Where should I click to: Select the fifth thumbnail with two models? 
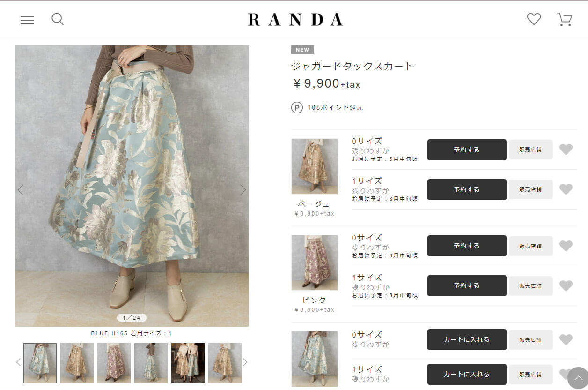click(188, 363)
